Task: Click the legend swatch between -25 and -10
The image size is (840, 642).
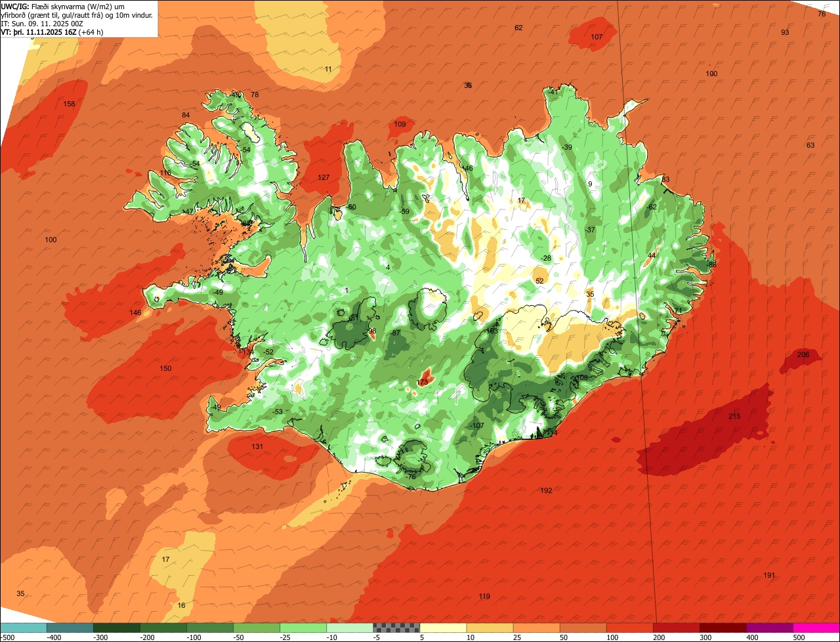Action: 303,628
